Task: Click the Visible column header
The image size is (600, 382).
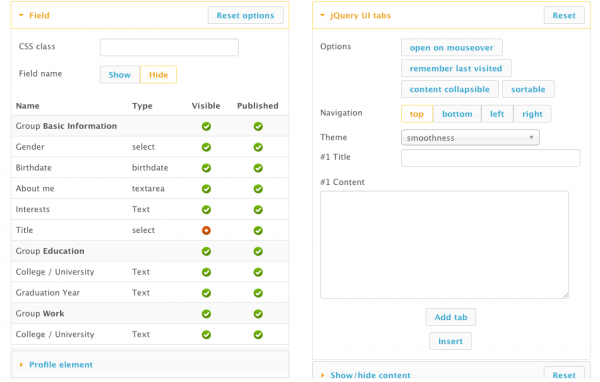Action: 206,106
